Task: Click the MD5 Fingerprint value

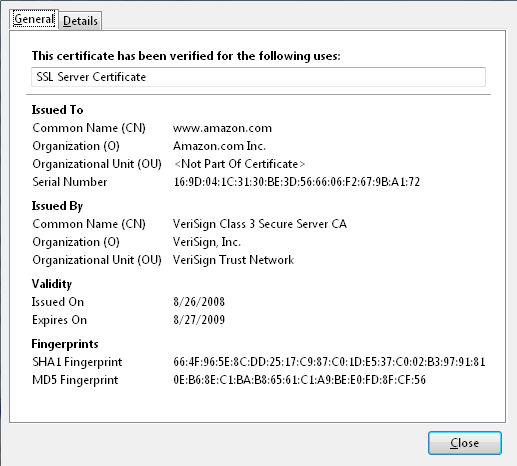Action: pyautogui.click(x=299, y=380)
